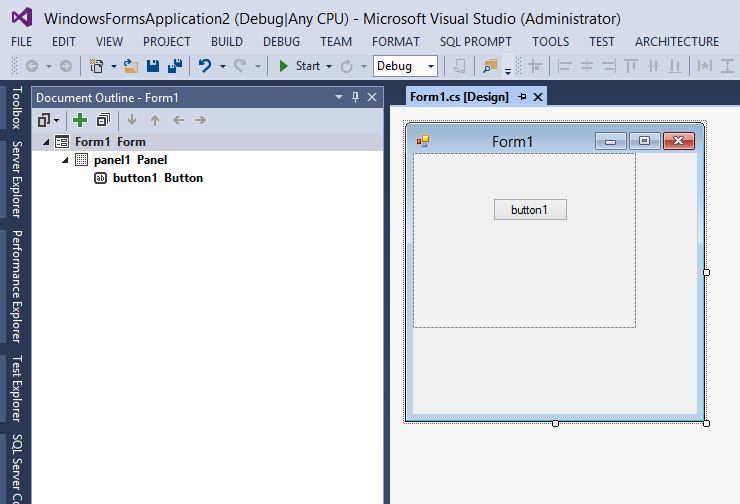Open the BUILD menu
The image size is (740, 504).
(x=227, y=42)
